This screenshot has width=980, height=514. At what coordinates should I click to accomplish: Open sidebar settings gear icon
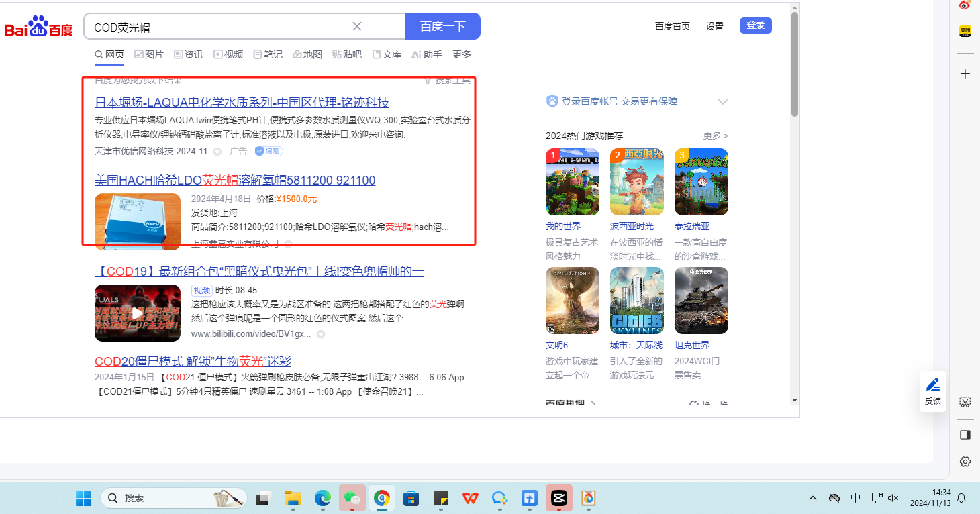[x=965, y=462]
